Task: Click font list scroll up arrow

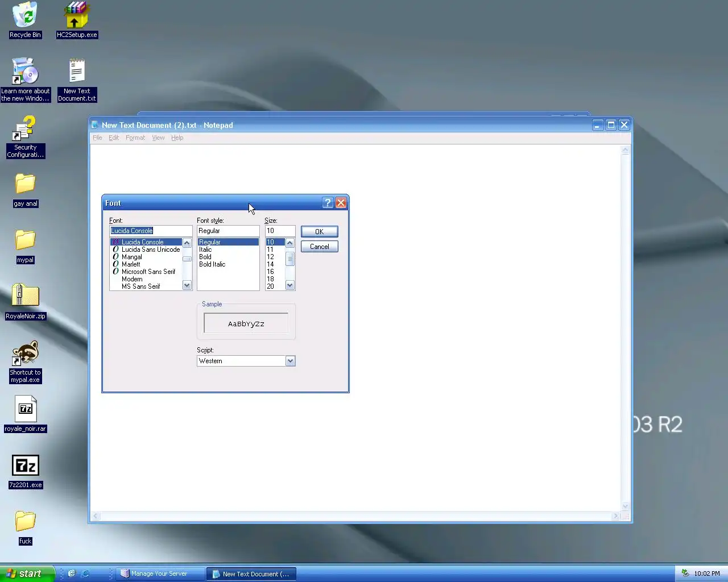Action: [187, 243]
